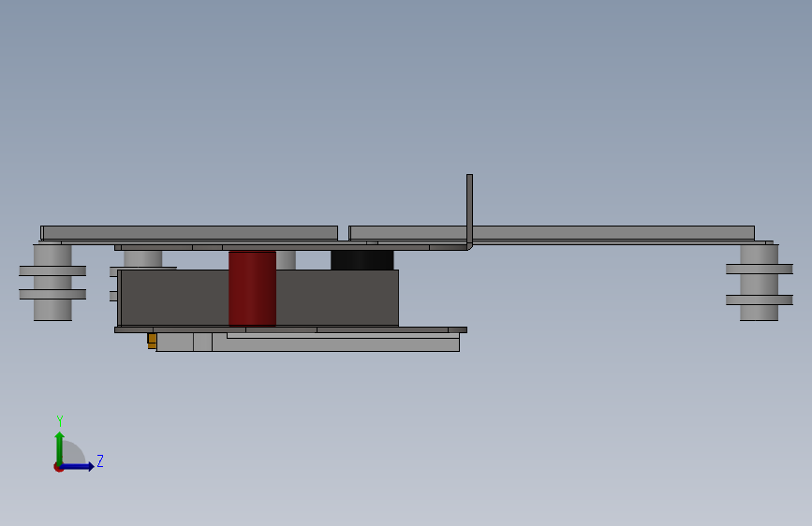Click the green Y axis arrow of the triad
The image size is (812, 526).
pos(60,447)
